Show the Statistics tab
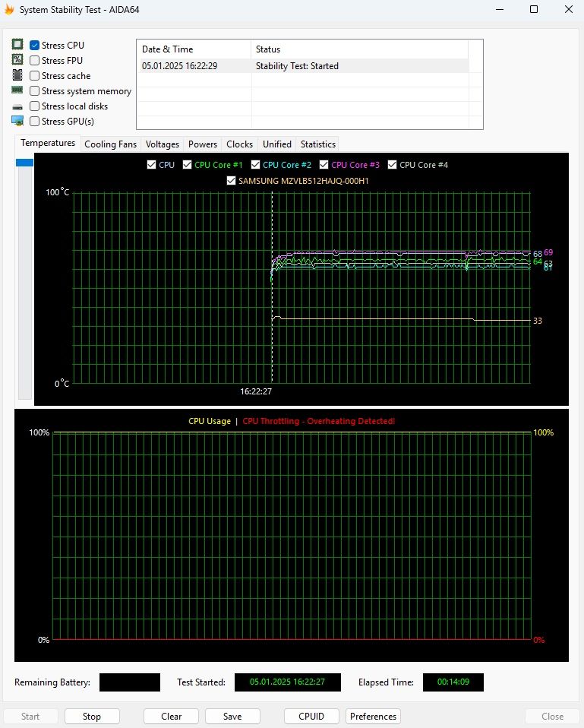The image size is (584, 728). coord(318,144)
